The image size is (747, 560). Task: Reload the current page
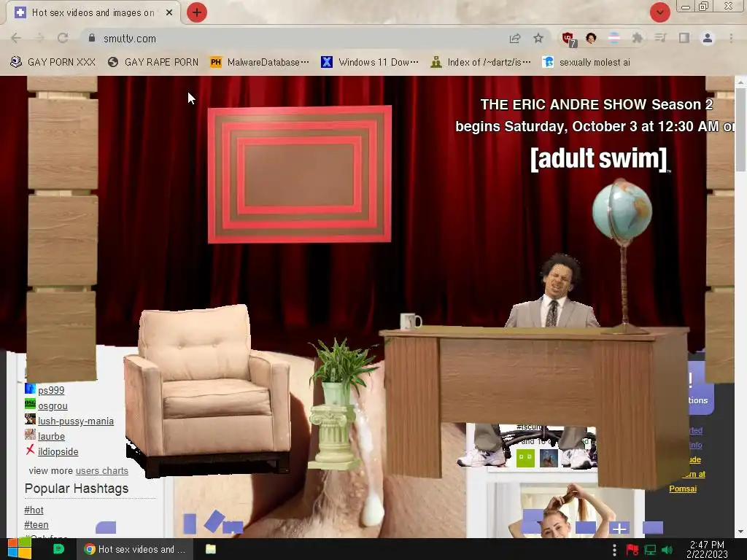click(63, 38)
